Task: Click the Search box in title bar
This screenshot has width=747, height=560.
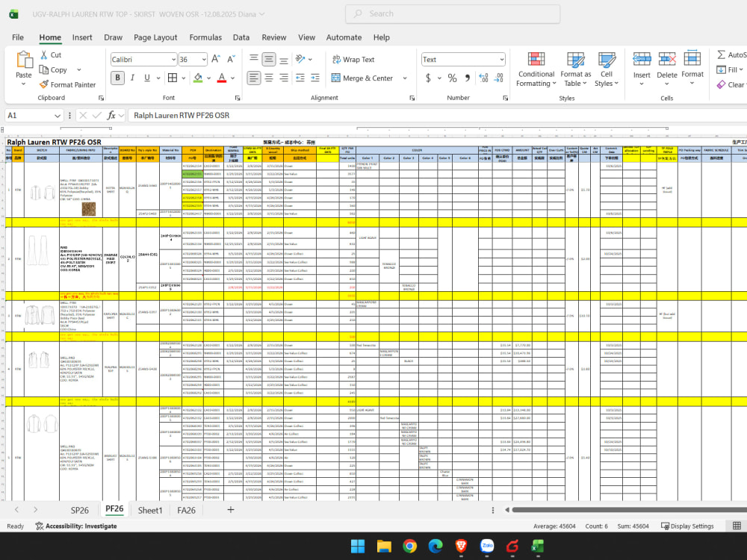Action: click(x=453, y=13)
